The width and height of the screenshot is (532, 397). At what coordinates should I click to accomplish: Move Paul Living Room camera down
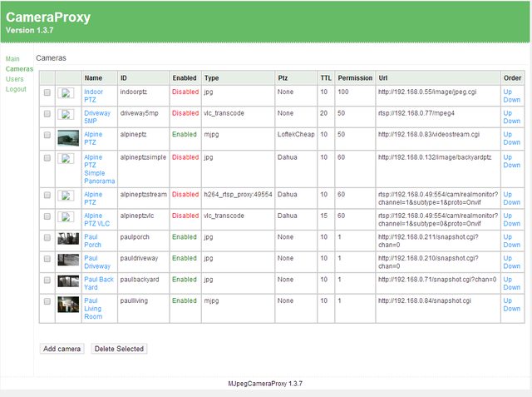pyautogui.click(x=512, y=309)
